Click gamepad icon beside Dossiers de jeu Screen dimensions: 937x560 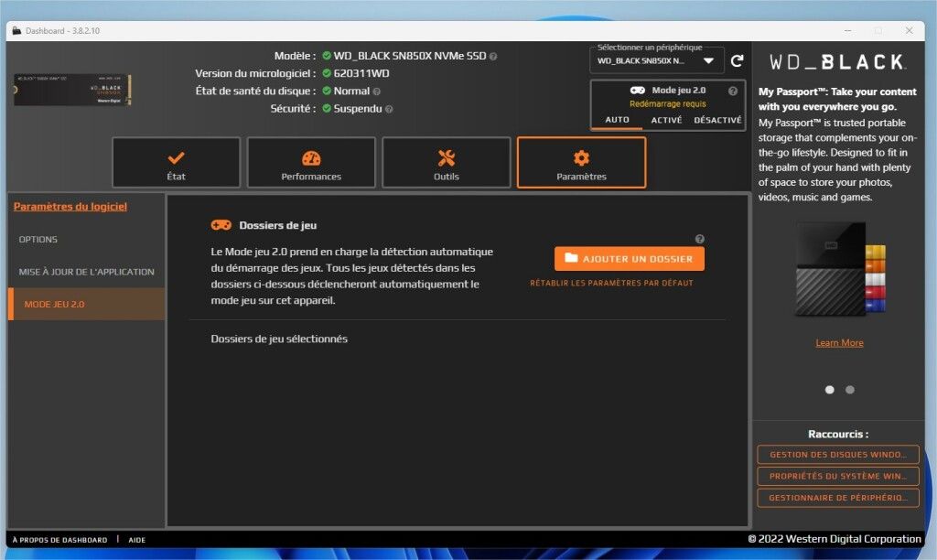[x=221, y=225]
